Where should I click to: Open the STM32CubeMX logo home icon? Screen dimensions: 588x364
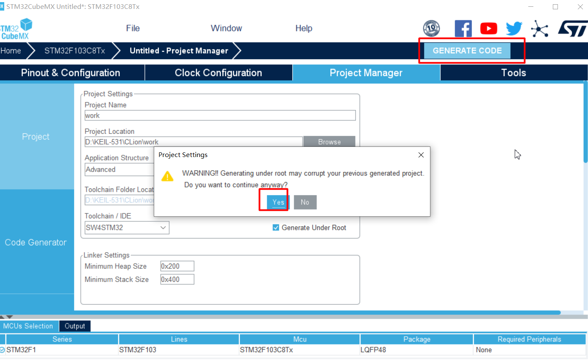click(16, 29)
